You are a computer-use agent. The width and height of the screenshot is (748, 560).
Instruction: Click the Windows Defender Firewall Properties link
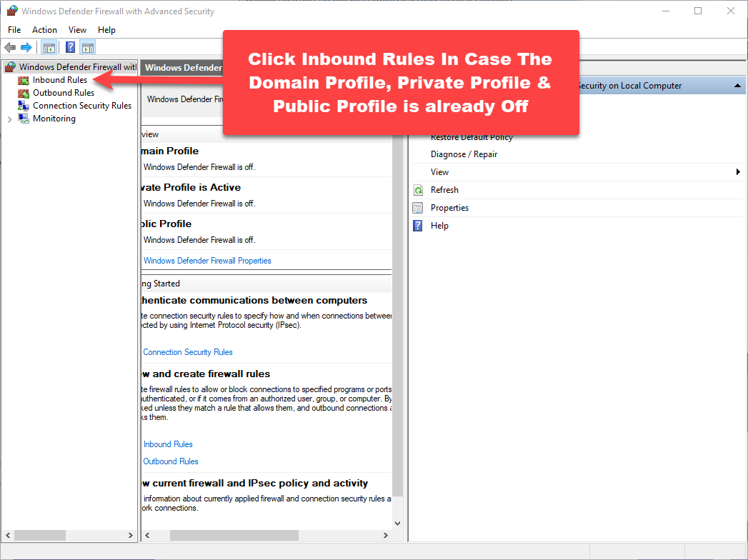point(207,261)
